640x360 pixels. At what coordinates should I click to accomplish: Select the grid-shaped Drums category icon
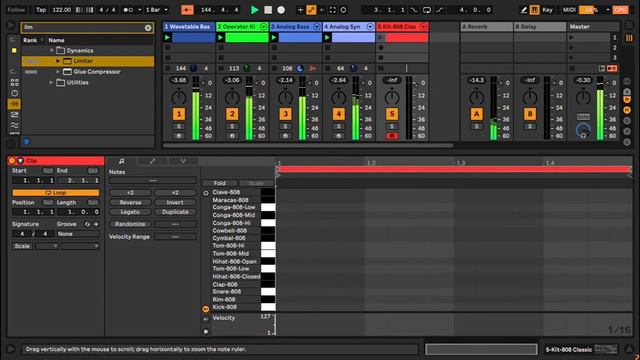click(x=14, y=82)
